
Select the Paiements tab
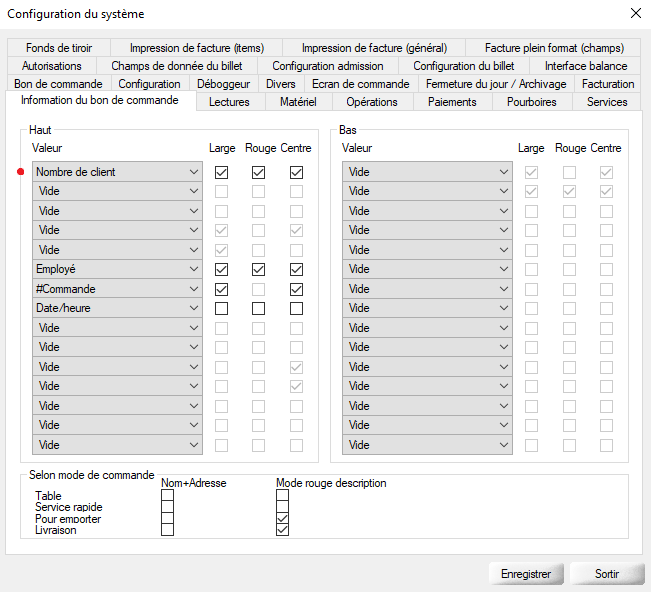[452, 102]
